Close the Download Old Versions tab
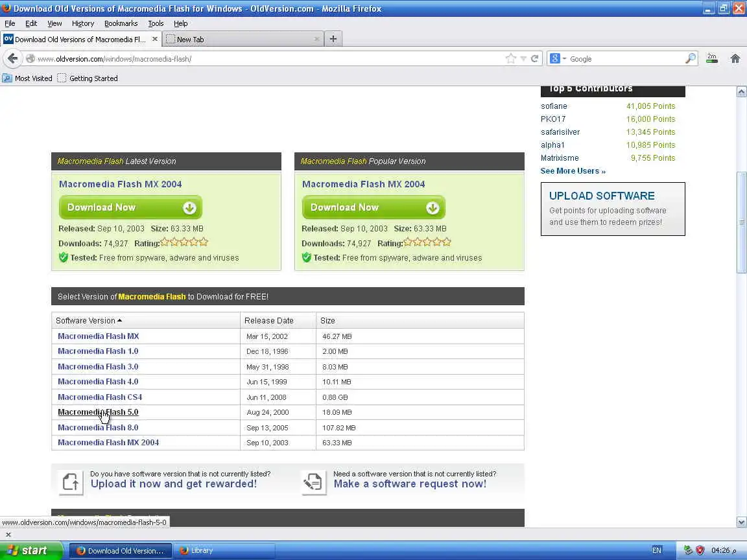 click(155, 39)
